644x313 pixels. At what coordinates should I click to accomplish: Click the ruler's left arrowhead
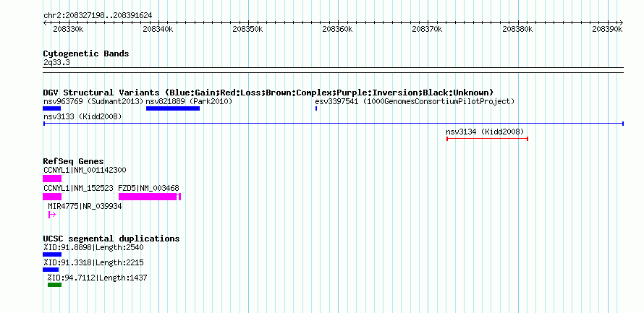(x=45, y=22)
